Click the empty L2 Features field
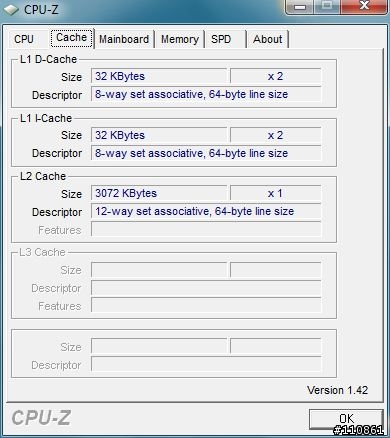This screenshot has width=390, height=438. [206, 230]
